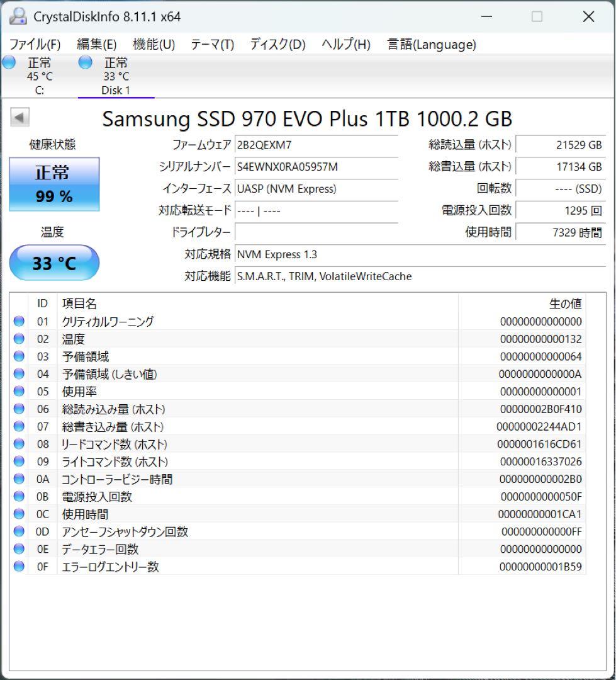Click status orb for 06 総読み込み量 (ホスト)
Image resolution: width=616 pixels, height=680 pixels.
pos(19,409)
